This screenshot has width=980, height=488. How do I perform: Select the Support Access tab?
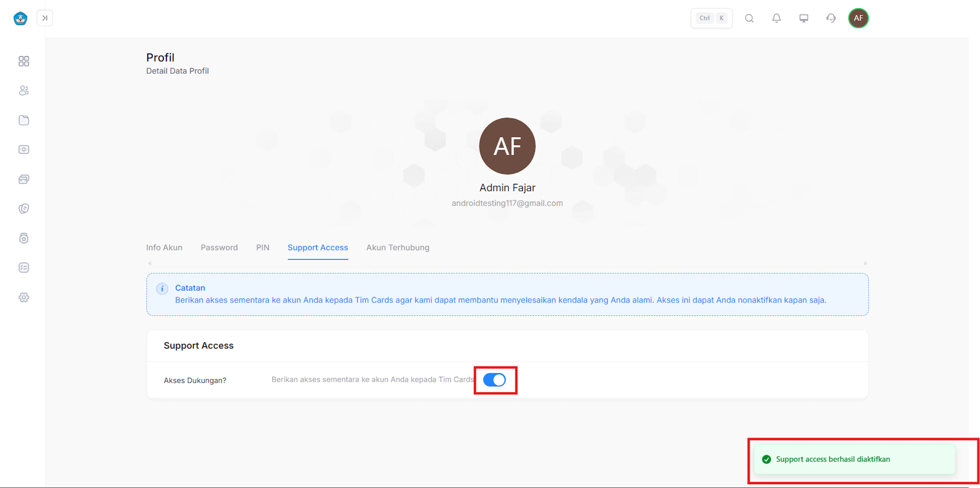318,247
